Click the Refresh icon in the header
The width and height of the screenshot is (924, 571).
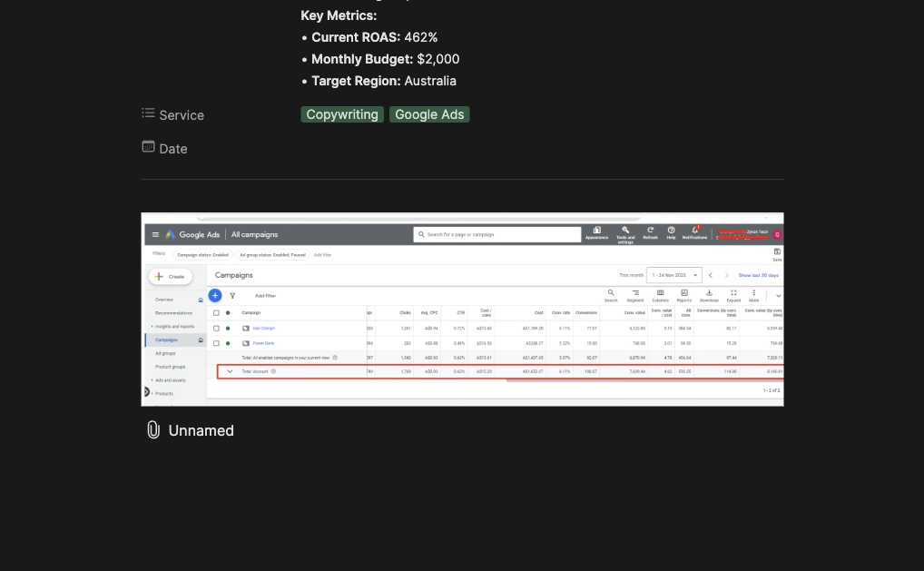coord(650,232)
